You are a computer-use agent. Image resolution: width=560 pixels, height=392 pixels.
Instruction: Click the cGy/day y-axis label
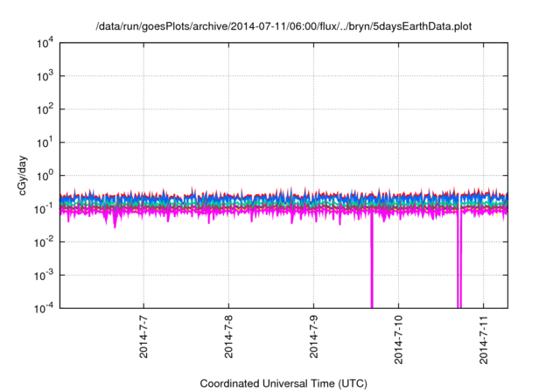22,175
